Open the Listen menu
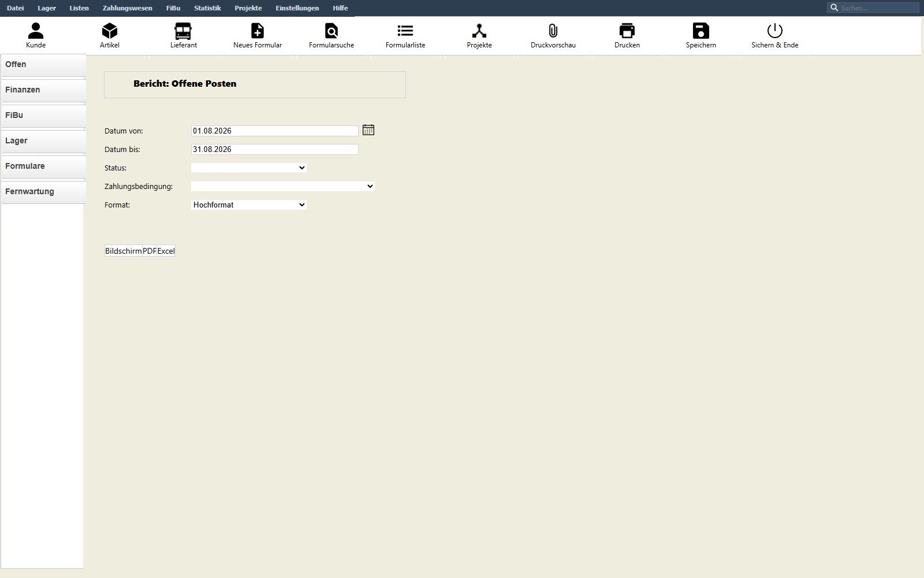Screen dimensions: 924x578 [x=79, y=8]
